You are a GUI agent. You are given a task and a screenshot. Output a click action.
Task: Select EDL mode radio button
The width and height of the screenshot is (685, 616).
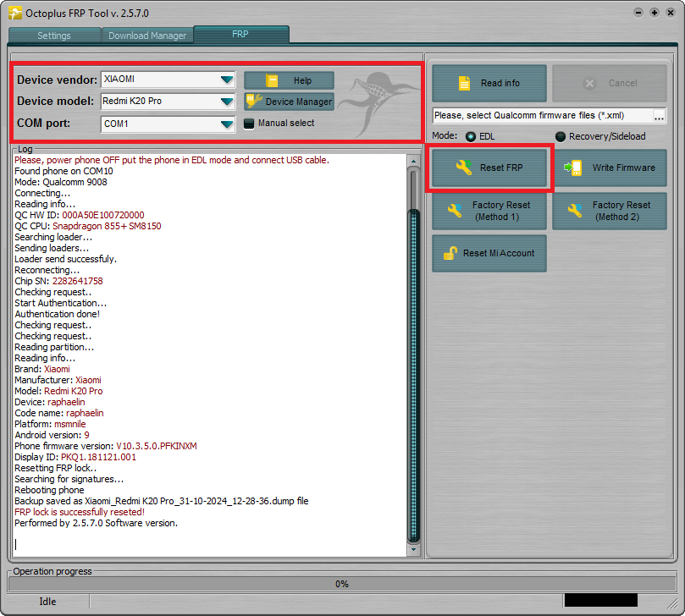(471, 136)
